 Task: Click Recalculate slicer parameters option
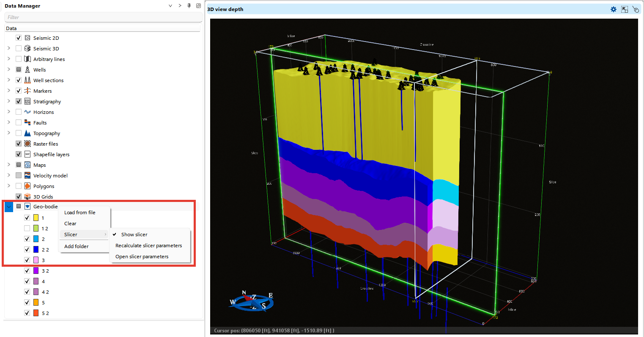point(148,246)
